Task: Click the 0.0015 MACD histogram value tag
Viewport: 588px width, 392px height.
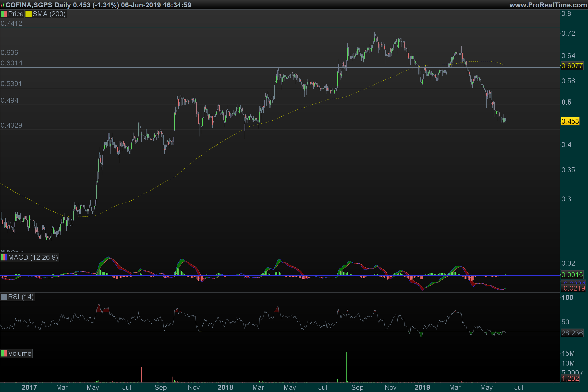Action: [572, 275]
